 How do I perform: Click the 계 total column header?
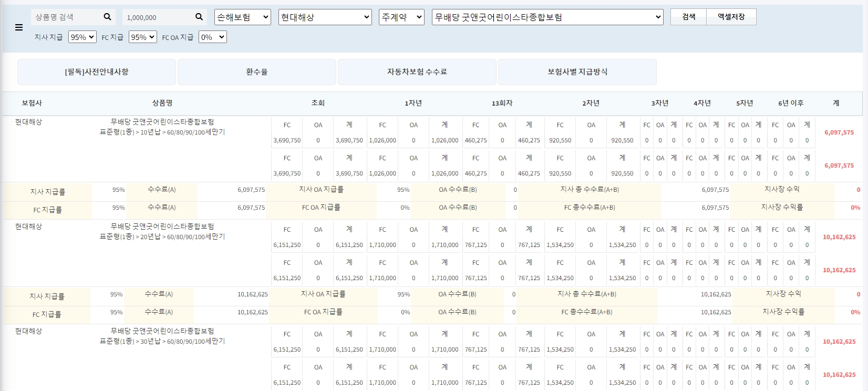pos(836,103)
